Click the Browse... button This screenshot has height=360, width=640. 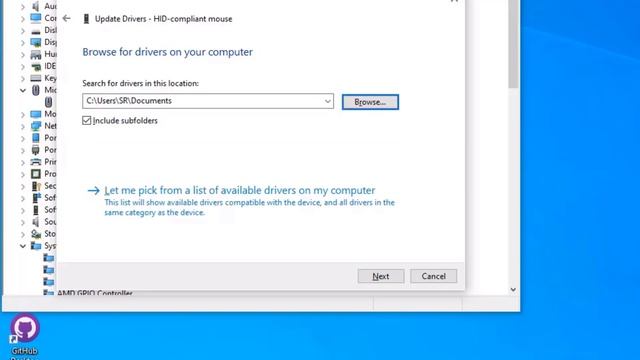370,102
